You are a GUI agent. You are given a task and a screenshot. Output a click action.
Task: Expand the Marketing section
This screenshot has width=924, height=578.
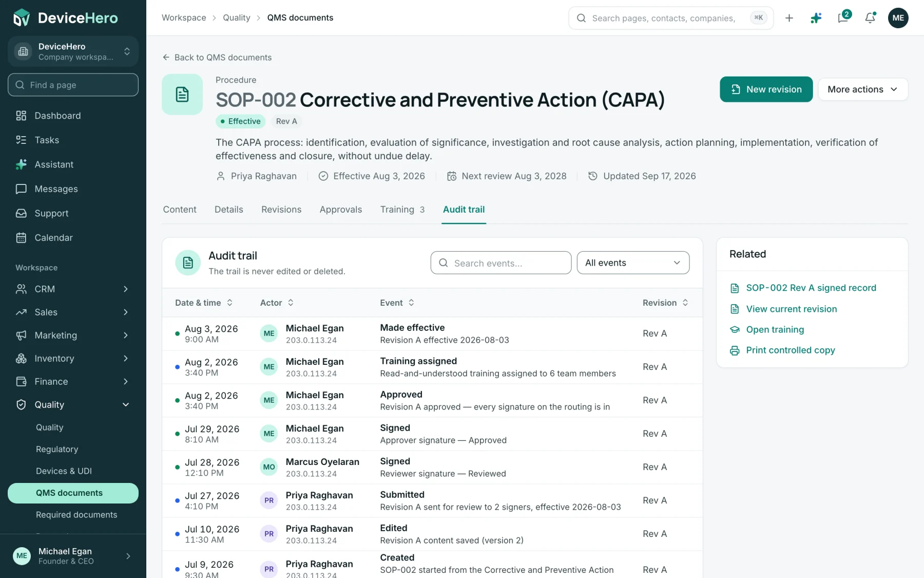tap(73, 335)
